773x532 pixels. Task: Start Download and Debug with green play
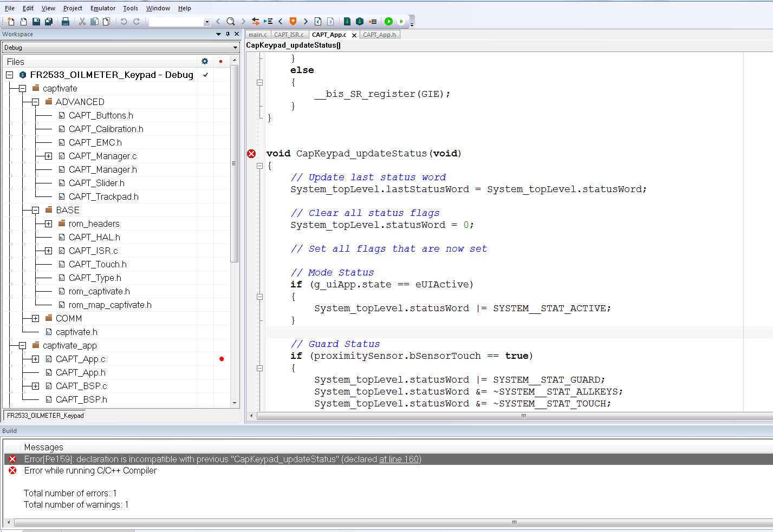[x=388, y=22]
